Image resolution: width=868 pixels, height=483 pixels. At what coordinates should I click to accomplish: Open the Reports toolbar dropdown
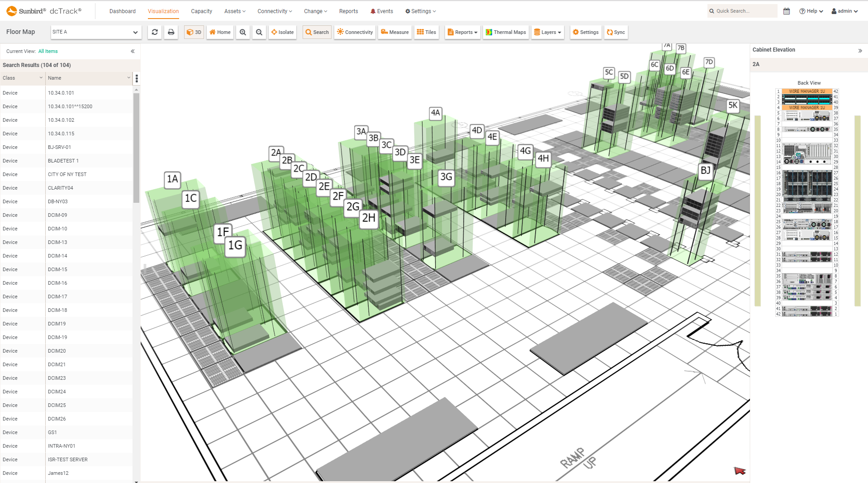pyautogui.click(x=462, y=32)
